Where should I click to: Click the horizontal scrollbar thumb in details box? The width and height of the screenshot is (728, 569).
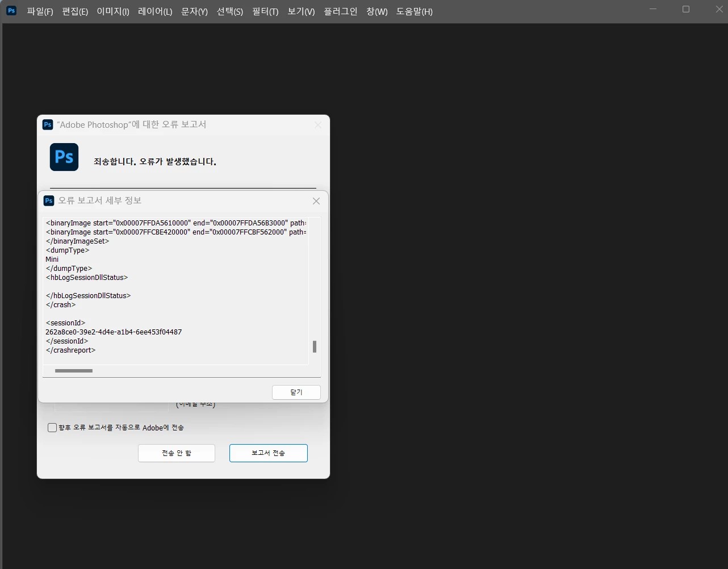coord(74,371)
